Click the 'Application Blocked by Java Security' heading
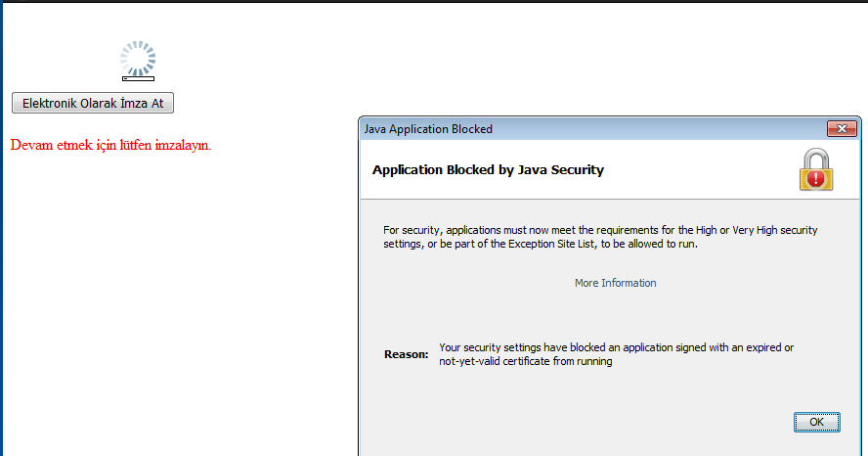 click(x=488, y=169)
